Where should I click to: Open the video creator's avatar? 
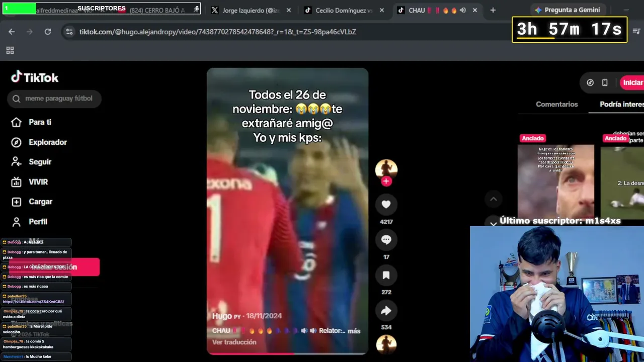pyautogui.click(x=386, y=169)
